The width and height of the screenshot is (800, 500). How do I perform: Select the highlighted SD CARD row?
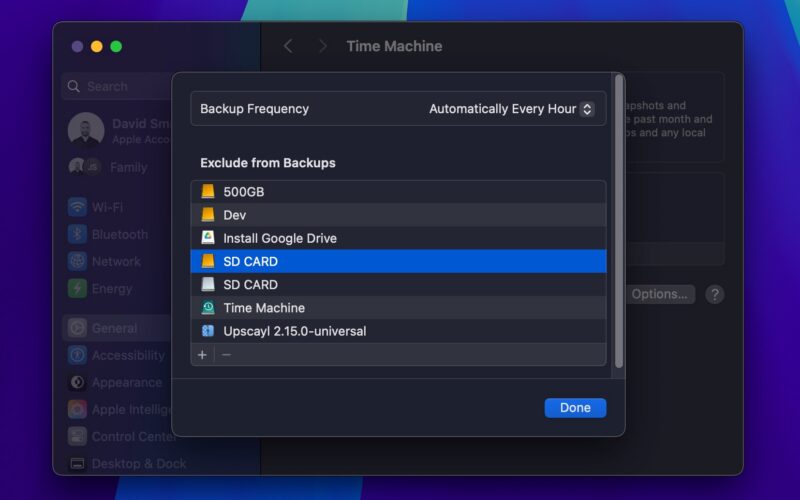(x=398, y=261)
